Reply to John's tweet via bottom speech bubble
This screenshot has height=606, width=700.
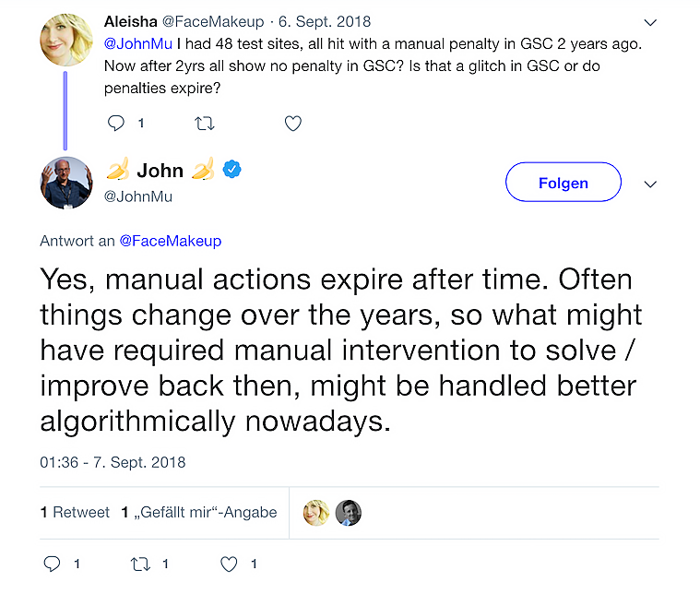pyautogui.click(x=53, y=564)
